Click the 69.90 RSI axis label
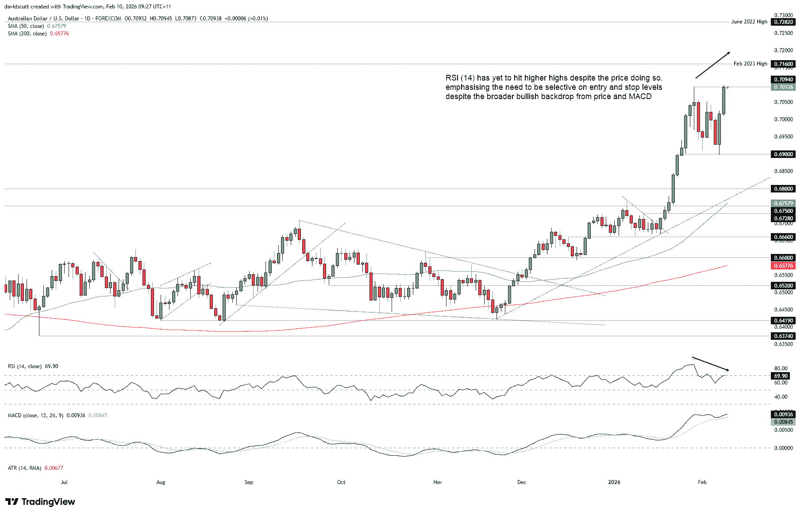This screenshot has height=515, width=812. click(781, 376)
